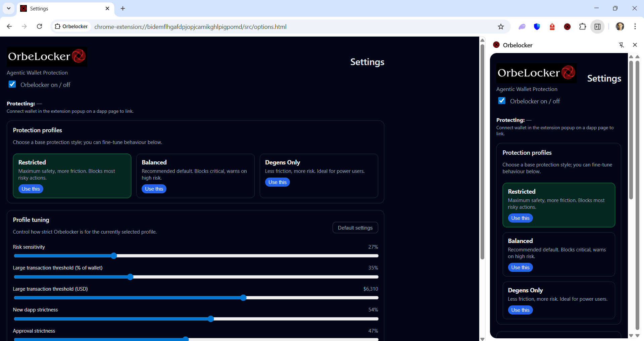Image resolution: width=644 pixels, height=341 pixels.
Task: Adjust the Risk sensitivity slider
Action: 196,256
